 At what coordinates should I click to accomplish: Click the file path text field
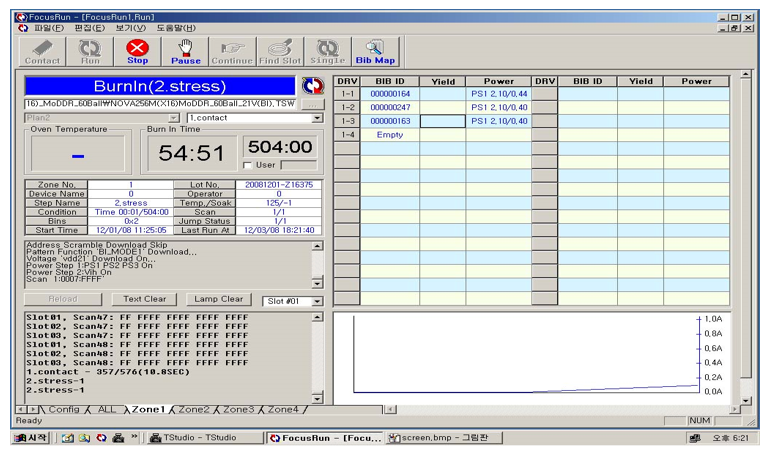[161, 104]
